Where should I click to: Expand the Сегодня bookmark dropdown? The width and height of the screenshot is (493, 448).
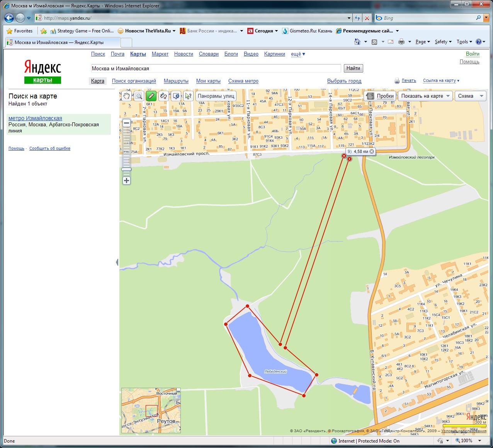276,31
